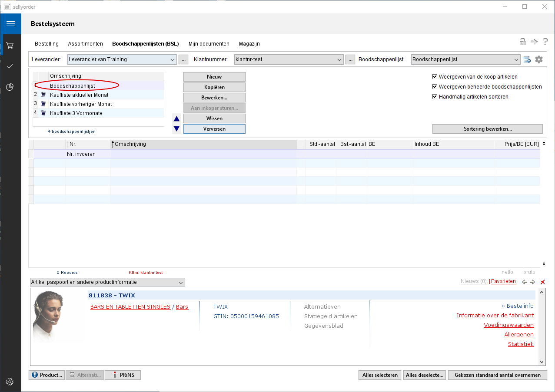Viewport: 555px width, 392px height.
Task: Open settings gear at sidebar bottom
Action: coord(10,382)
